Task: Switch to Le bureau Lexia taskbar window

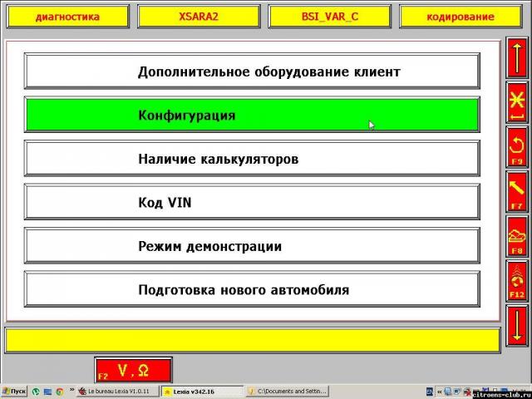Action: coord(118,392)
